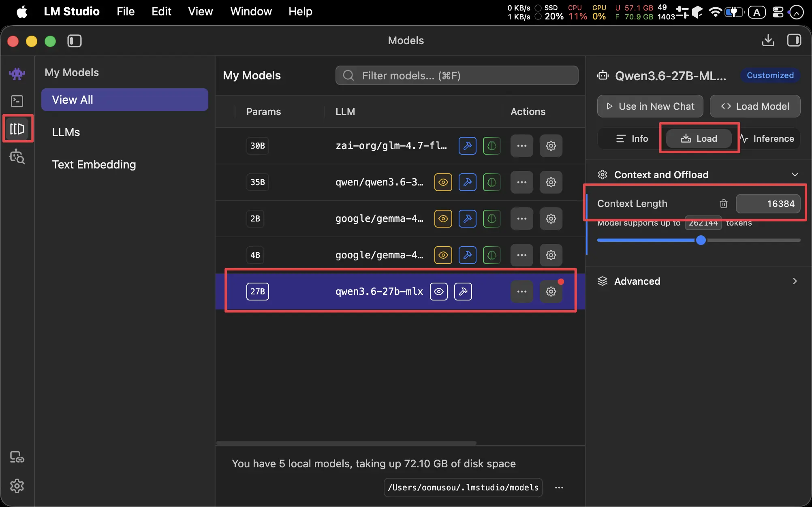Screen dimensions: 812x507
Task: Open the Wi-Fi status menu
Action: 716,12
